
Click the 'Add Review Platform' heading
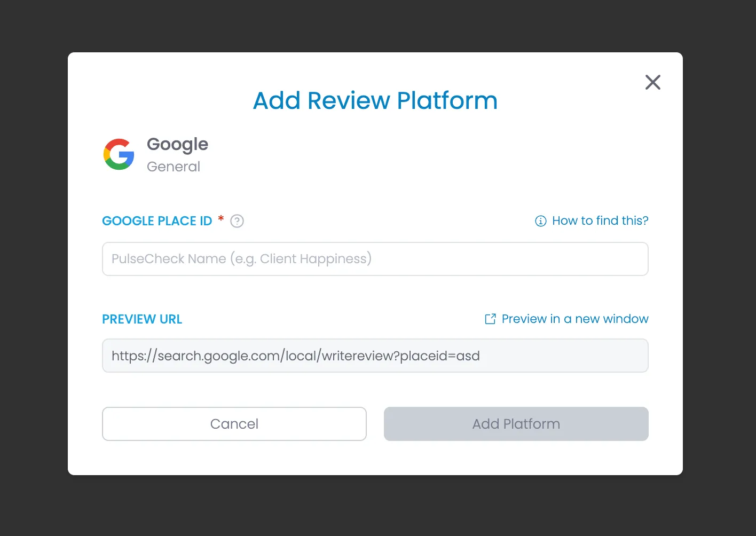(375, 100)
